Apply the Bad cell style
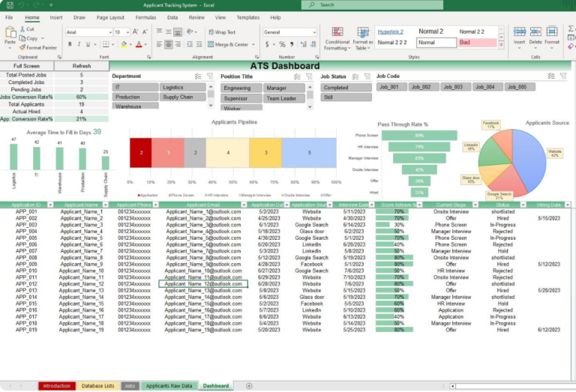This screenshot has height=392, width=576. tap(478, 43)
